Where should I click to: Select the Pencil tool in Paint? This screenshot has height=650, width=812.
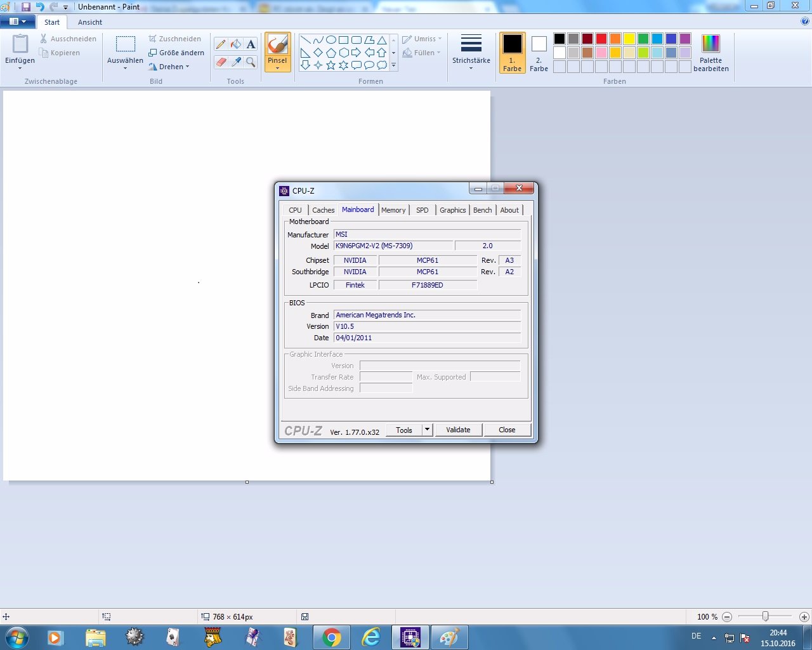pyautogui.click(x=221, y=44)
